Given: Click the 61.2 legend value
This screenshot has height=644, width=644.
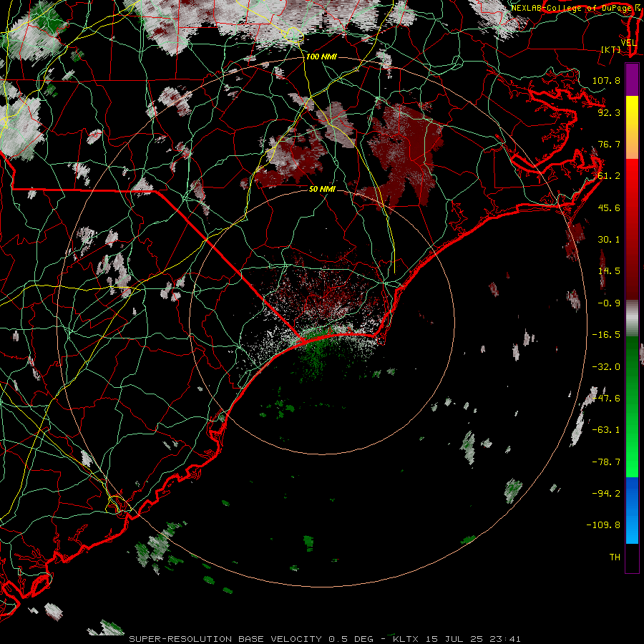Looking at the screenshot, I should tap(609, 176).
